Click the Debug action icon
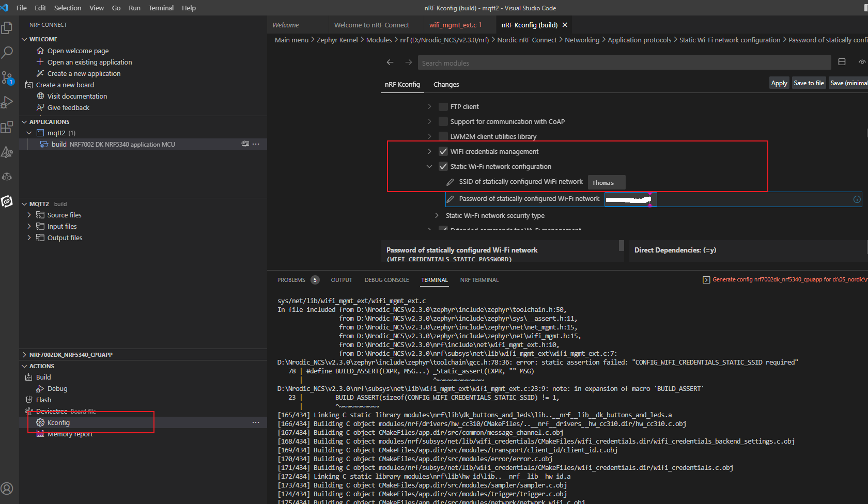This screenshot has height=504, width=868. point(40,388)
